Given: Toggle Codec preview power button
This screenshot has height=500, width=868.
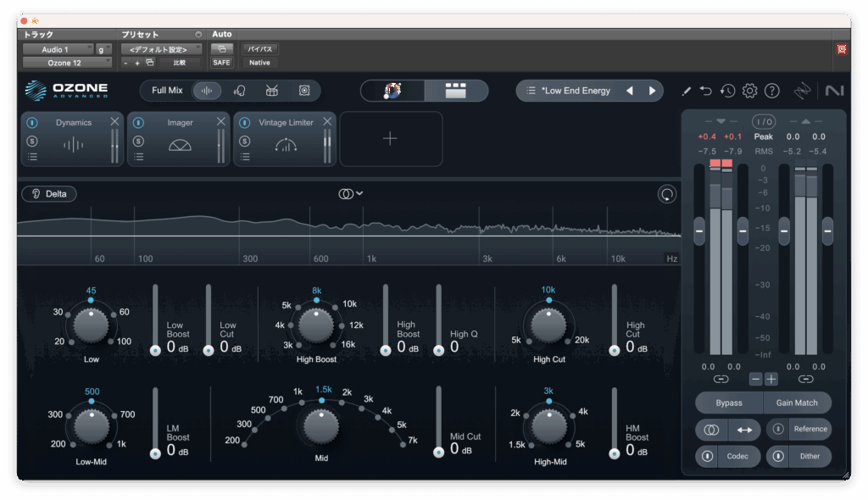Looking at the screenshot, I should pos(707,456).
